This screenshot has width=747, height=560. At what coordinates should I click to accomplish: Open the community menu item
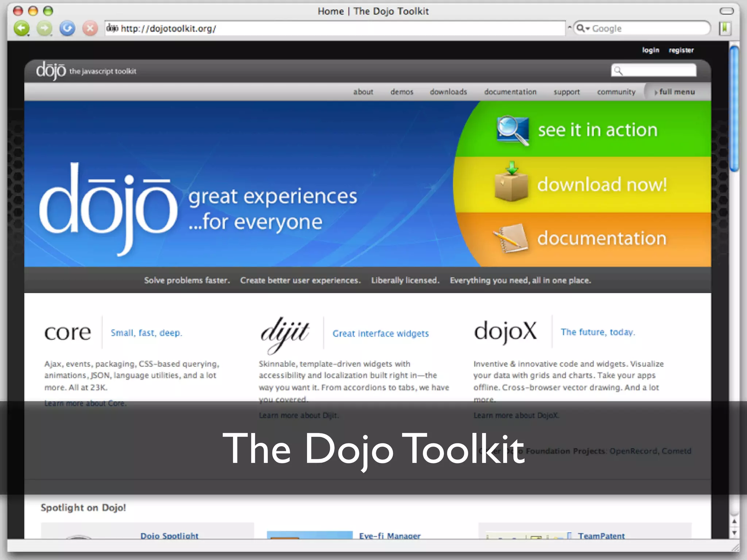[x=616, y=92]
